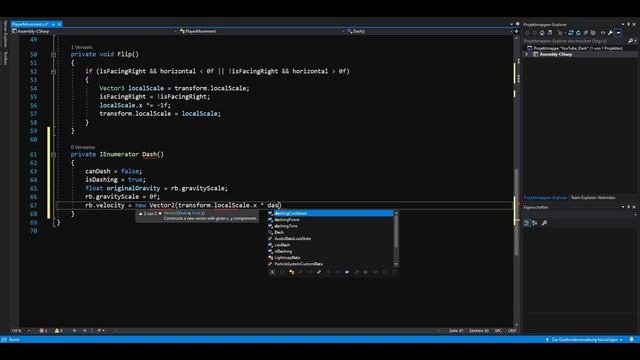640x360 pixels.
Task: Click the split editor handle above scrollbar
Action: [516, 31]
